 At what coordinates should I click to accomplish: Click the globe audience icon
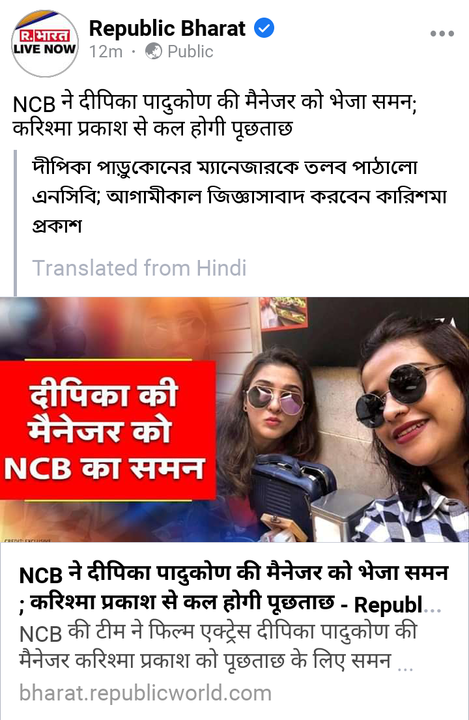[x=153, y=51]
